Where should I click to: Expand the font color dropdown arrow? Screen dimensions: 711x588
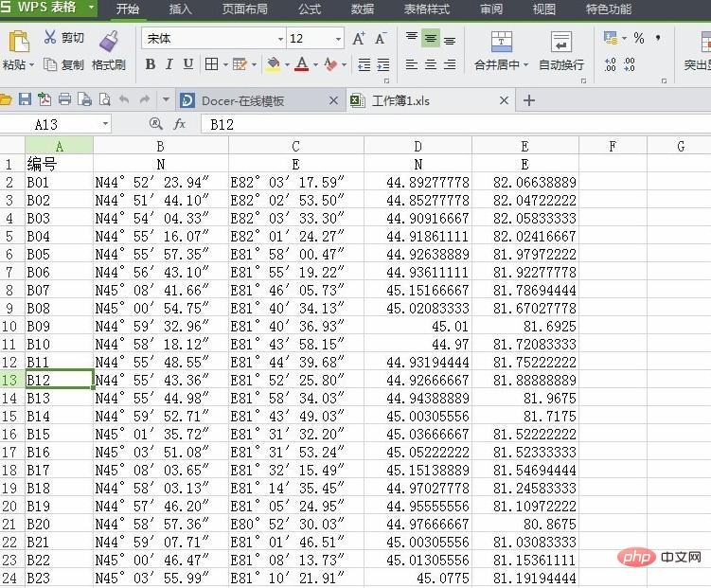pos(315,64)
